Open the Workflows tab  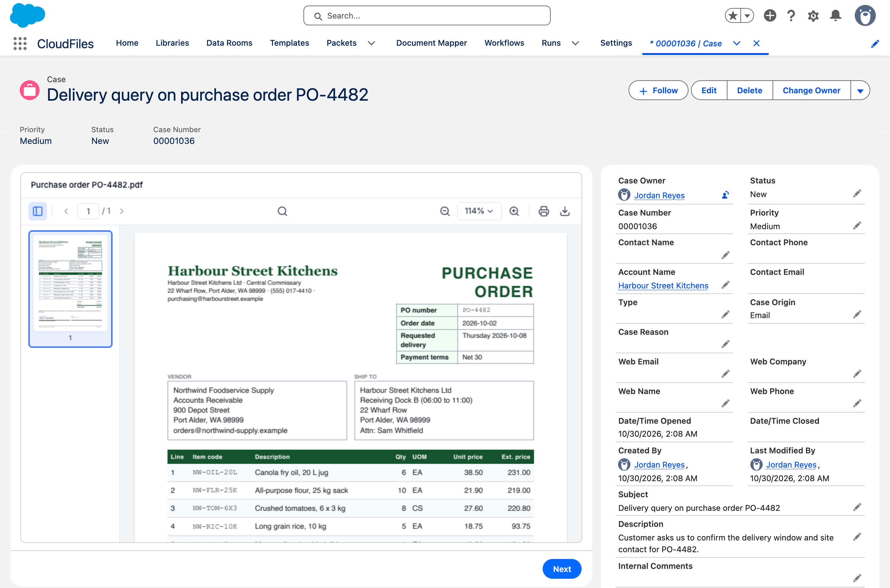504,43
